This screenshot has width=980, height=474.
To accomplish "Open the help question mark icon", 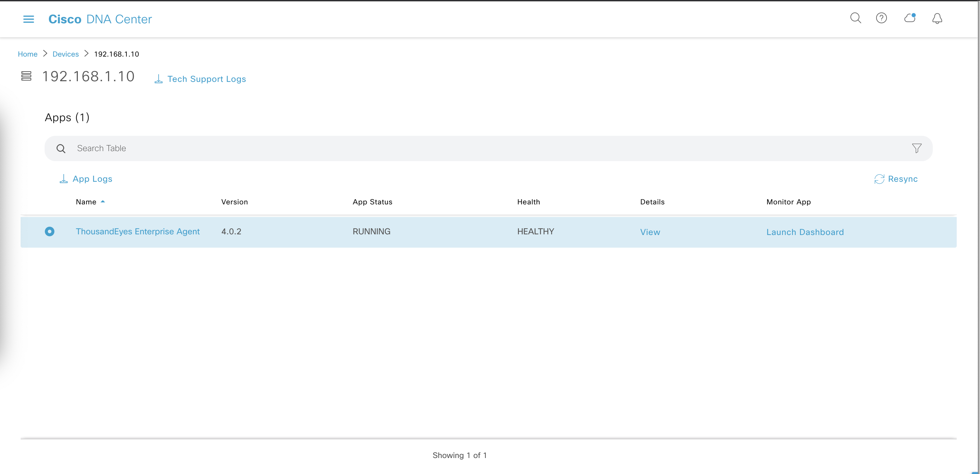I will 881,18.
